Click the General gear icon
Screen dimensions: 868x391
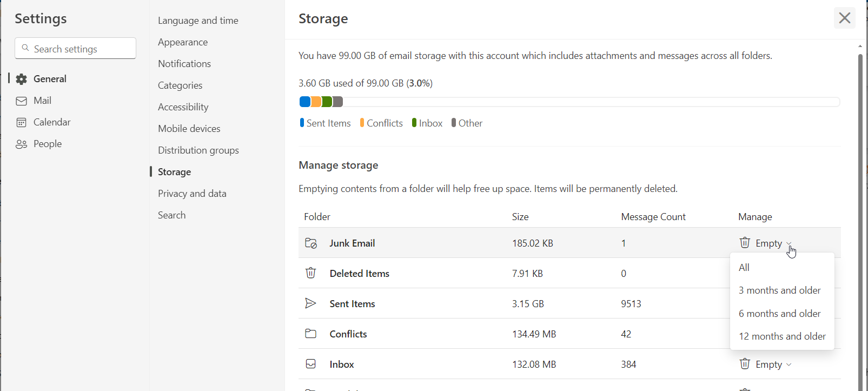coord(22,79)
